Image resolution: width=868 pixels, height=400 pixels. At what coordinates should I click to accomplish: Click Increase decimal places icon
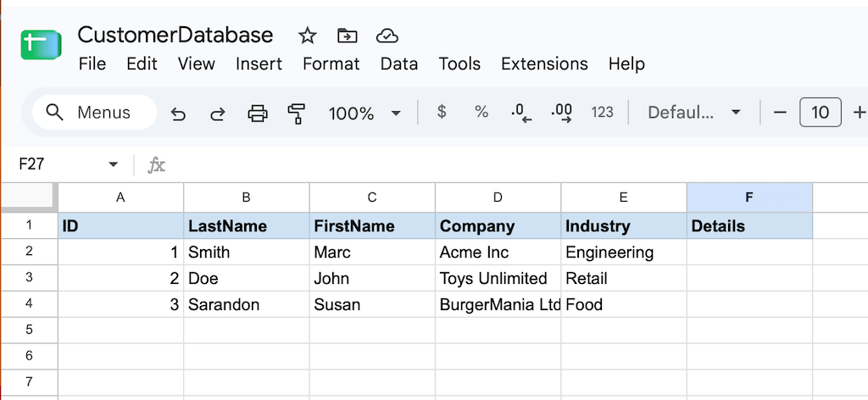pos(561,113)
